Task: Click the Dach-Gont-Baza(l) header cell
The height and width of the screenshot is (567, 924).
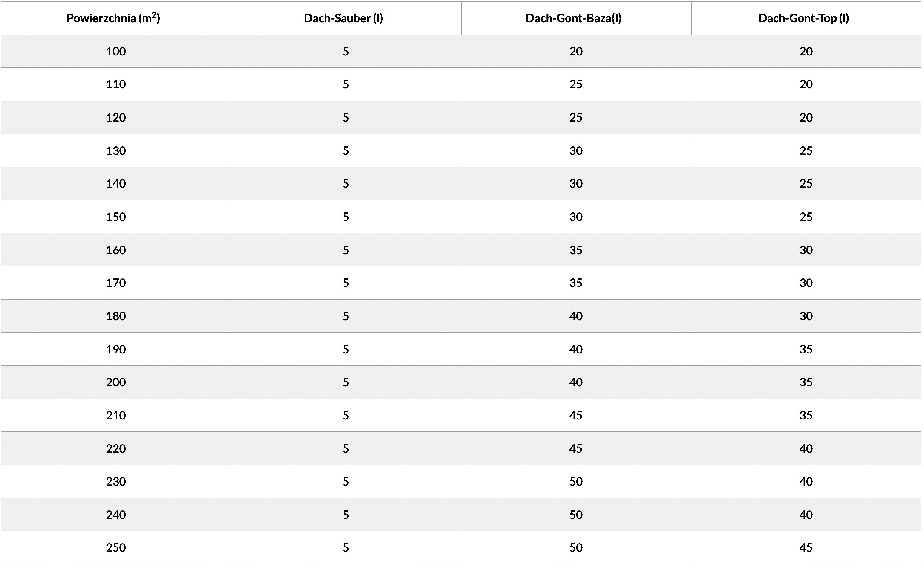Action: point(574,18)
